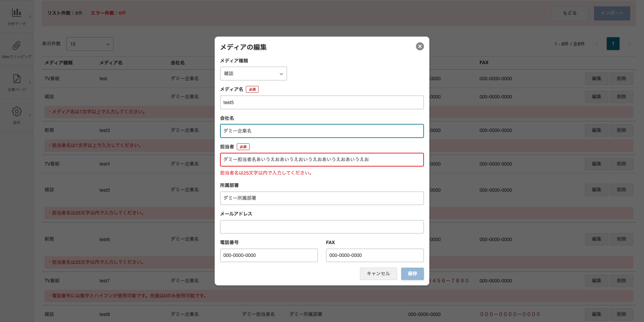
Task: Select page 1 in pagination
Action: click(x=613, y=44)
